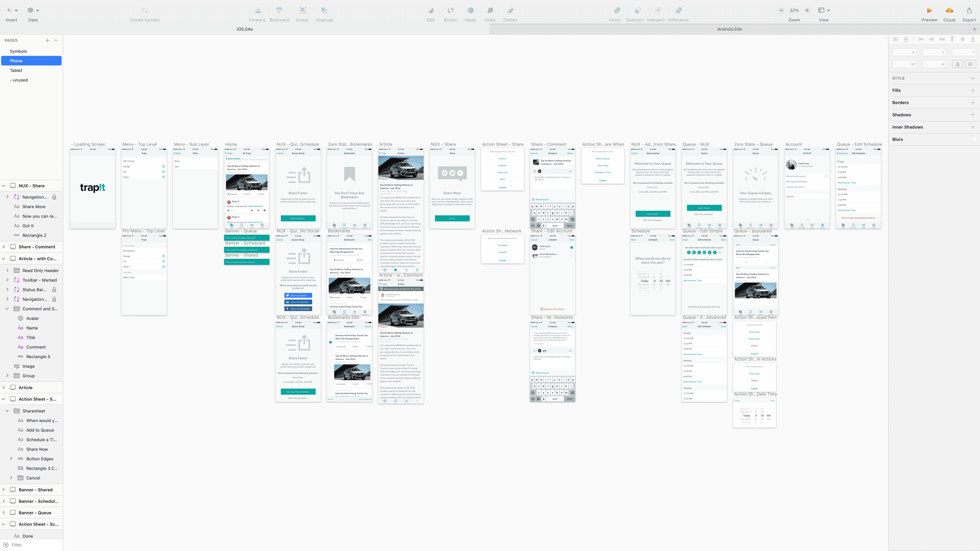Click the Export icon

tap(969, 10)
